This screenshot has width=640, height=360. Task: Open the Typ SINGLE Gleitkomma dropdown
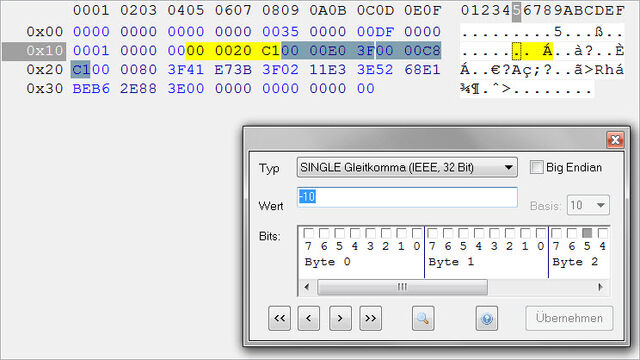407,167
